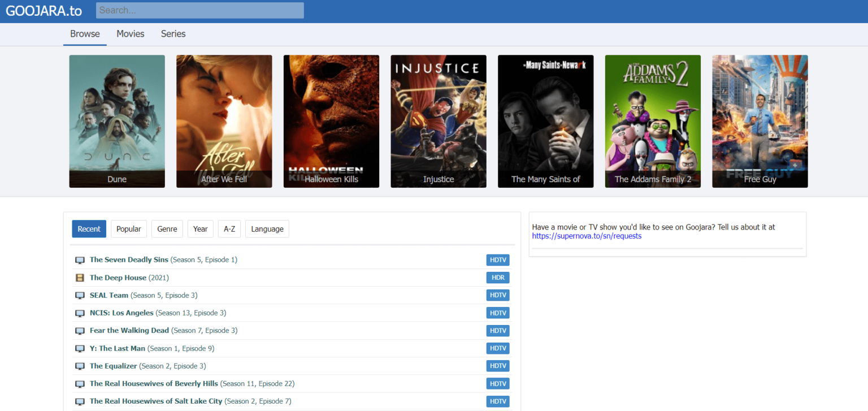This screenshot has height=411, width=868.
Task: Click the TV icon beside The Equalizer
Action: pos(80,366)
